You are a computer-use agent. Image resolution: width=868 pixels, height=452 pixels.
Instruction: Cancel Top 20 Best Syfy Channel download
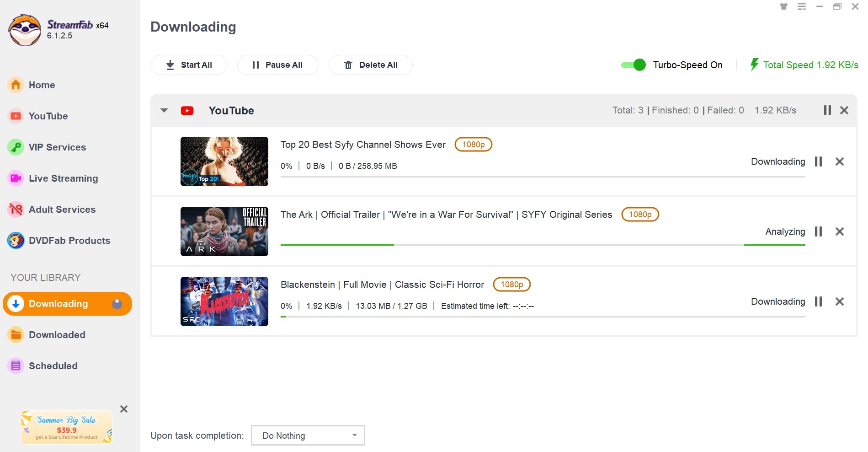coord(840,161)
